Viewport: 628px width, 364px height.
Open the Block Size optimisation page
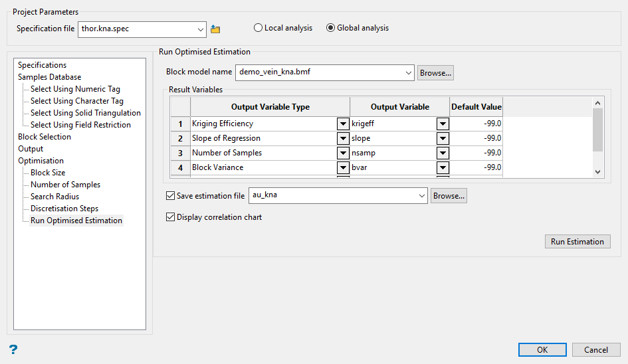pyautogui.click(x=48, y=173)
